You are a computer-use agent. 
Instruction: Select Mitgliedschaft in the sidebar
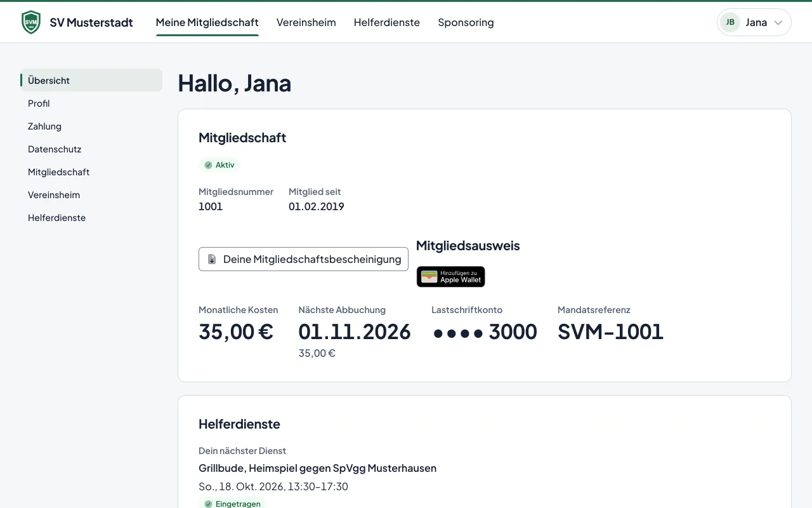(x=91, y=171)
